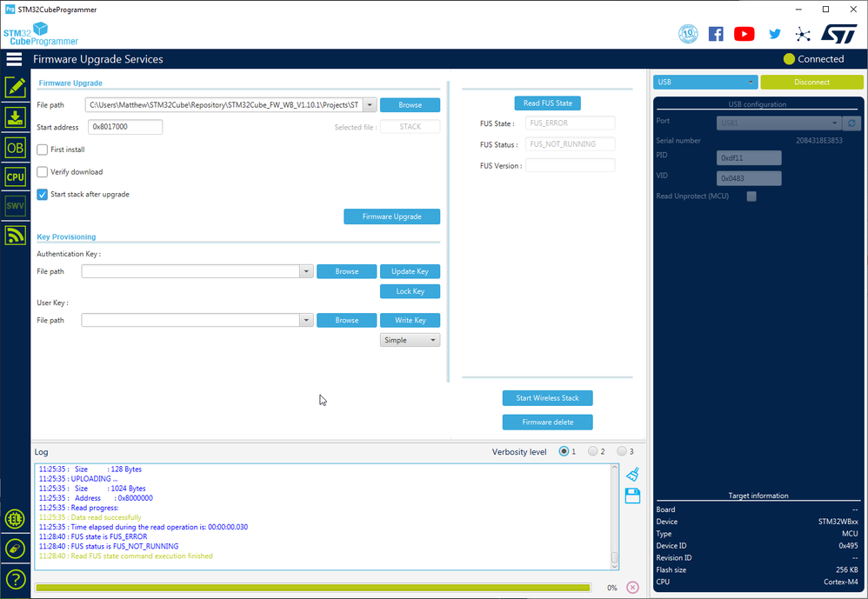Click the operation progress bar
868x599 pixels.
pyautogui.click(x=313, y=588)
